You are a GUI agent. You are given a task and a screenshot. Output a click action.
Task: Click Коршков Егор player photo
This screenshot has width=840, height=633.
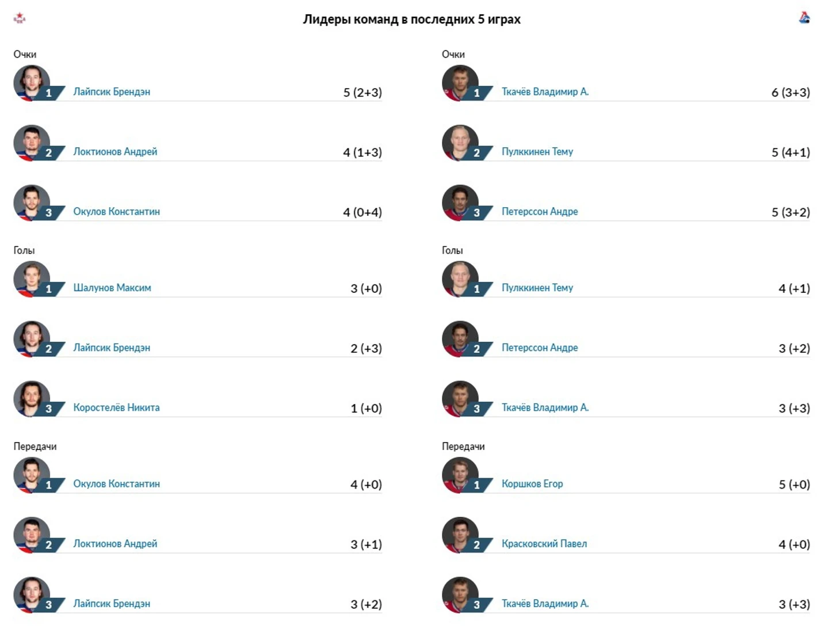pyautogui.click(x=460, y=475)
